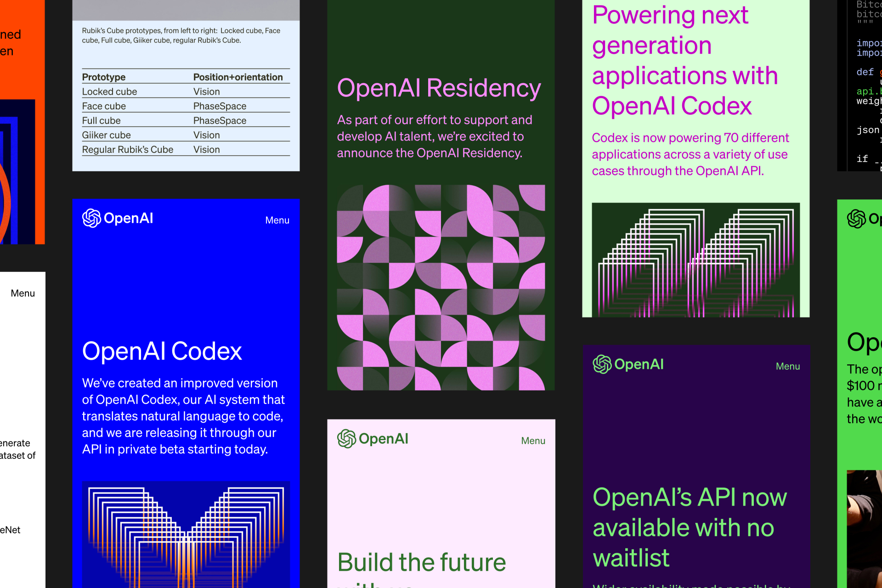Click the photo on the green card
The image size is (882, 588).
(x=864, y=529)
